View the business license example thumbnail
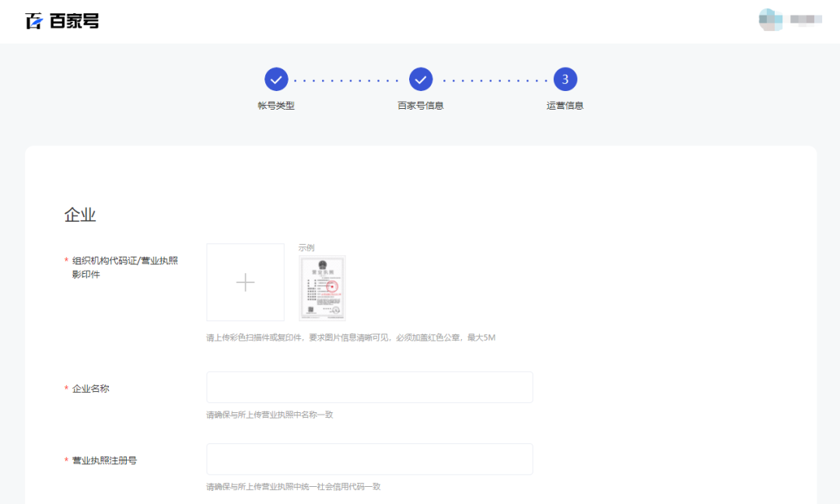The width and height of the screenshot is (840, 504). (323, 286)
